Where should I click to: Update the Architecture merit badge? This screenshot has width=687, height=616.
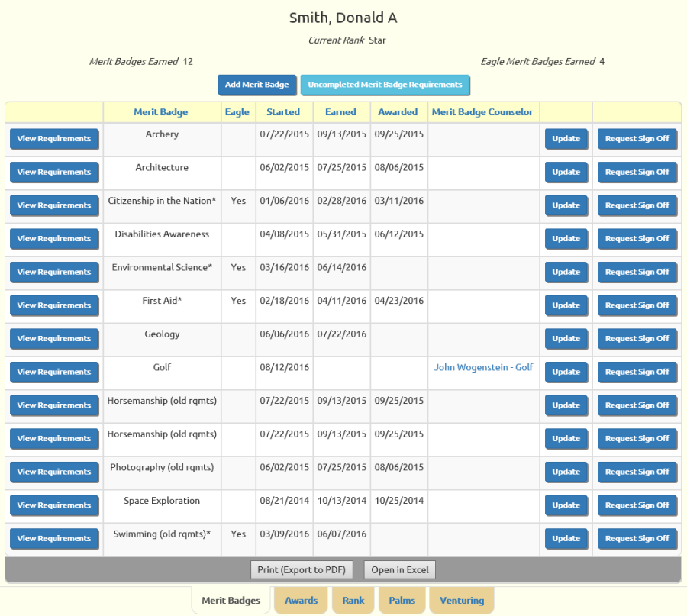click(x=566, y=173)
